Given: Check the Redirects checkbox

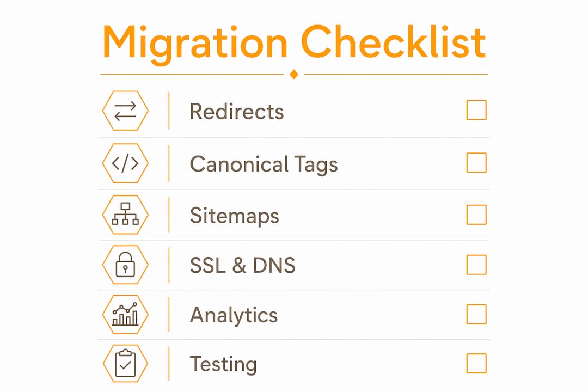Looking at the screenshot, I should (476, 110).
